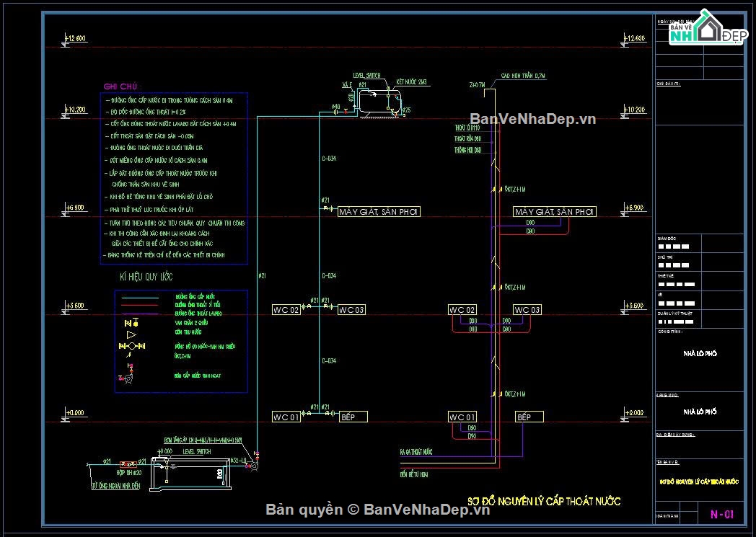Click the WC 01 box on the cyan supply pipe

286,417
